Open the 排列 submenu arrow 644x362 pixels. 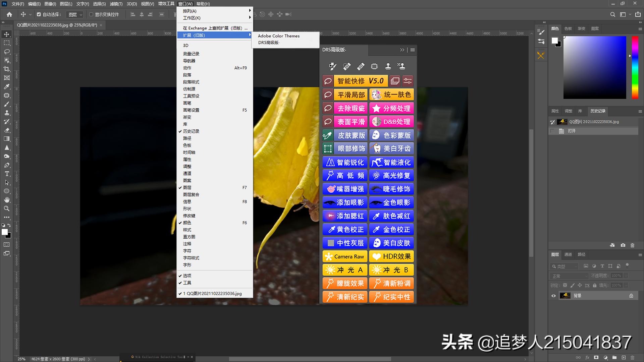(x=250, y=10)
